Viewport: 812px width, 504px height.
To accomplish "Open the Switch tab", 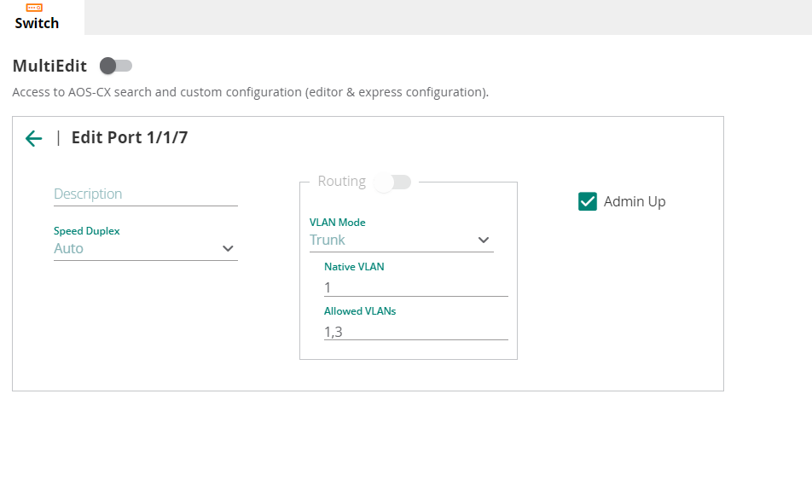I will click(x=37, y=18).
